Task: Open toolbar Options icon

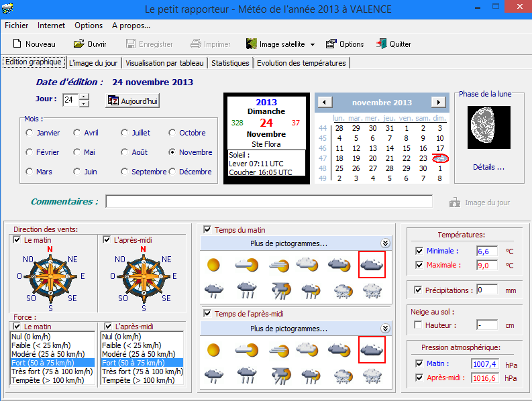Action: coord(331,44)
